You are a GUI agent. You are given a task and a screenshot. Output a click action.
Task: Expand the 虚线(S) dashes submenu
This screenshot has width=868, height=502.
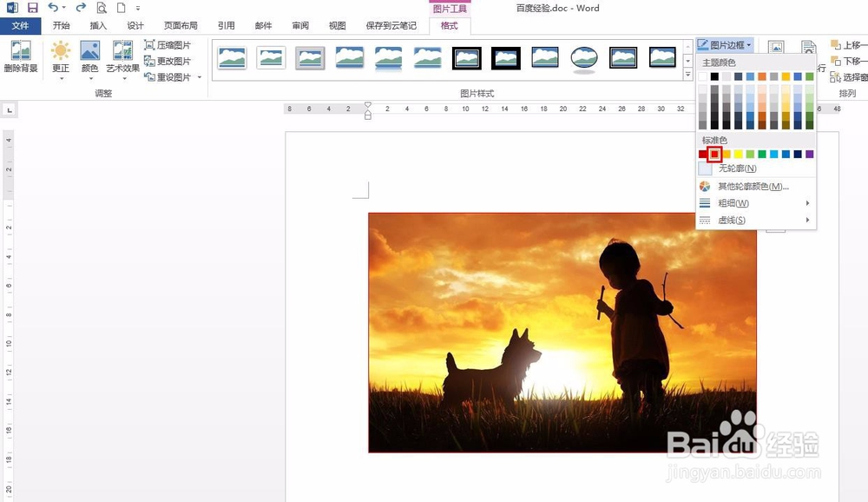tap(756, 220)
